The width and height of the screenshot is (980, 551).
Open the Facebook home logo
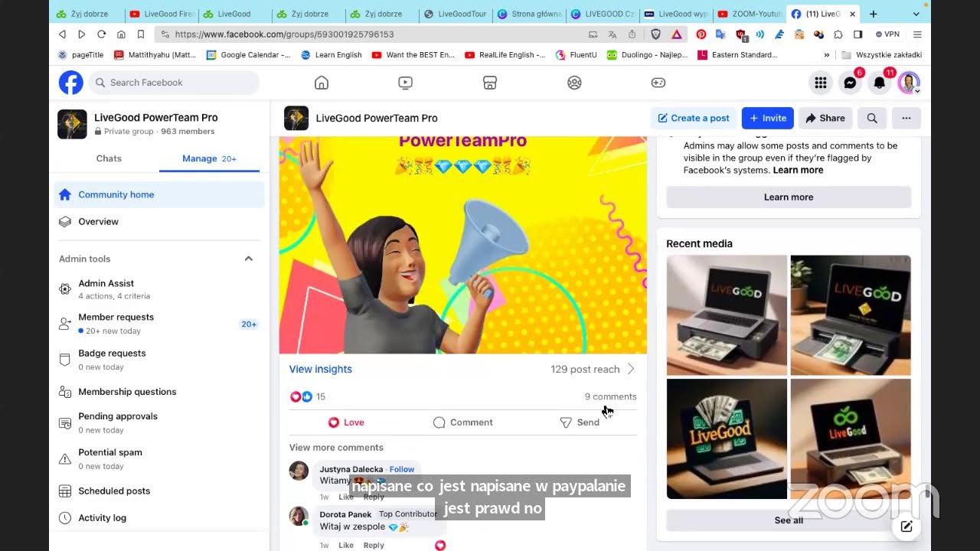coord(70,83)
